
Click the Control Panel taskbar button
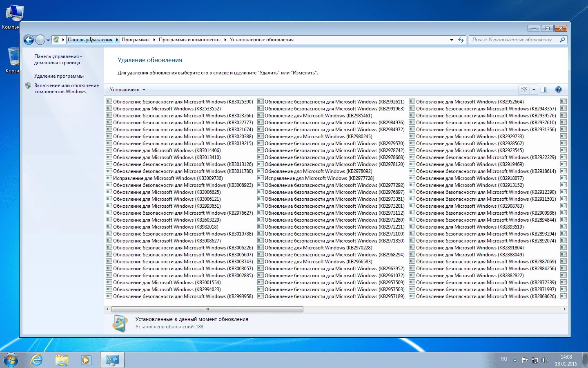pos(112,360)
